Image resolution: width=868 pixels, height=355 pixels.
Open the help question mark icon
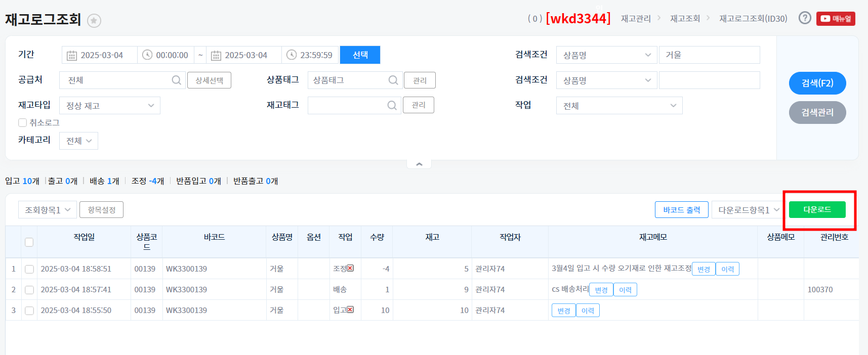coord(805,18)
